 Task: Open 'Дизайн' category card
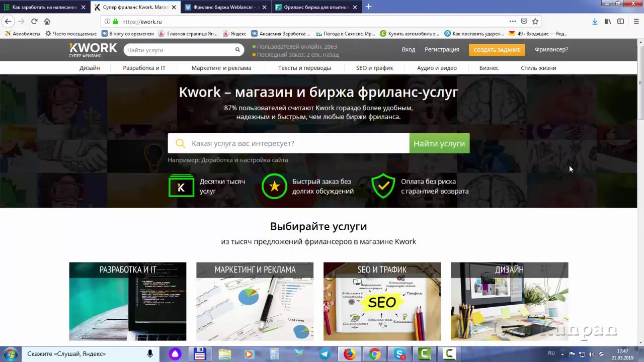pyautogui.click(x=509, y=301)
